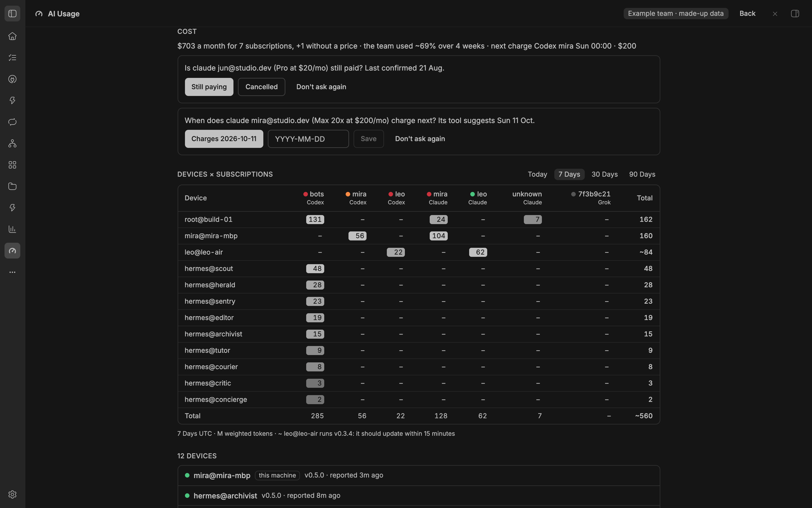
Task: Click the bots Codex column header
Action: 314,198
